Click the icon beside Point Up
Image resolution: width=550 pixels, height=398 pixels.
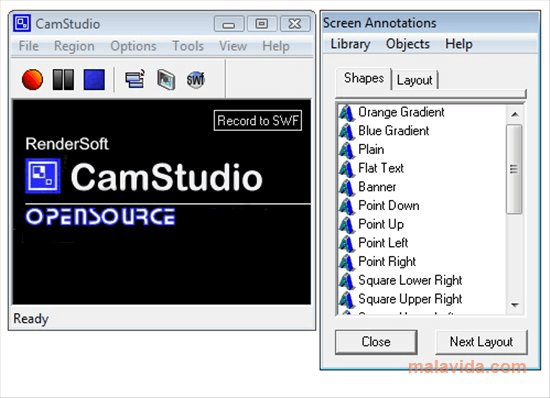[x=347, y=224]
